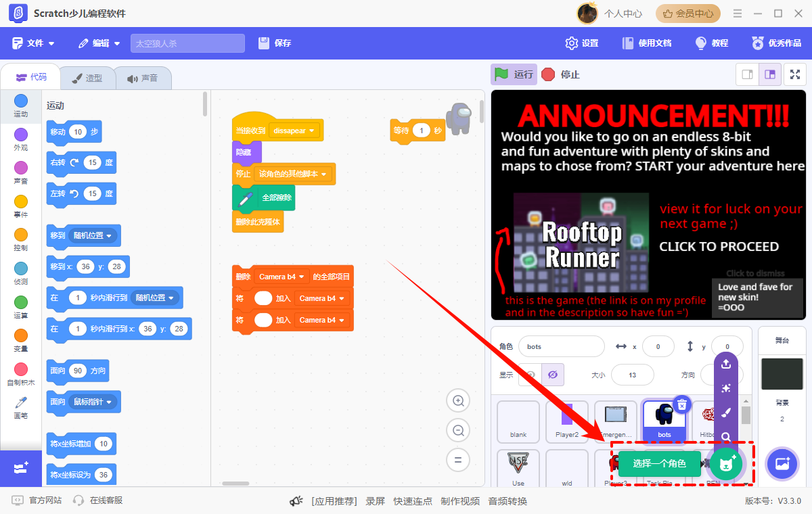Viewport: 812px width, 514px height.
Task: Switch to large stage layout
Action: pos(770,74)
